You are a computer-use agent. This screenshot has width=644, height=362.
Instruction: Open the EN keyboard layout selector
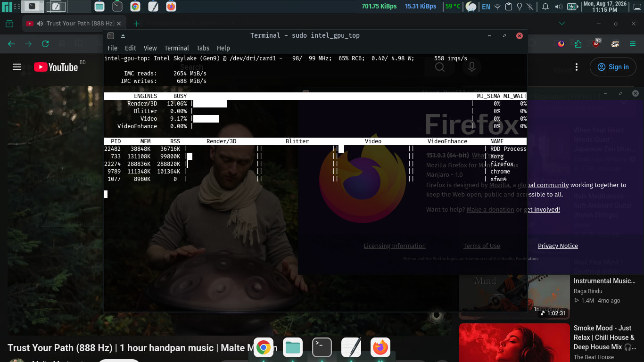click(x=486, y=7)
